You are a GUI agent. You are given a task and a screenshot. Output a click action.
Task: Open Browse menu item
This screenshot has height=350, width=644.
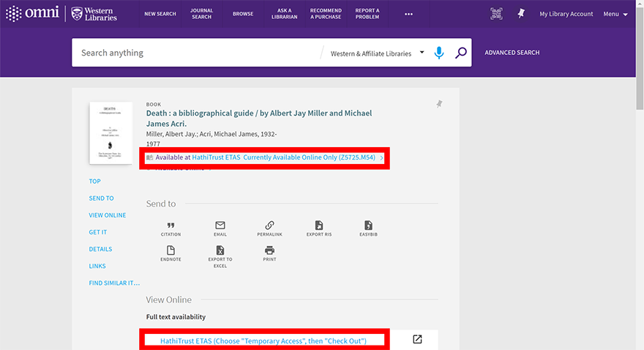(243, 14)
